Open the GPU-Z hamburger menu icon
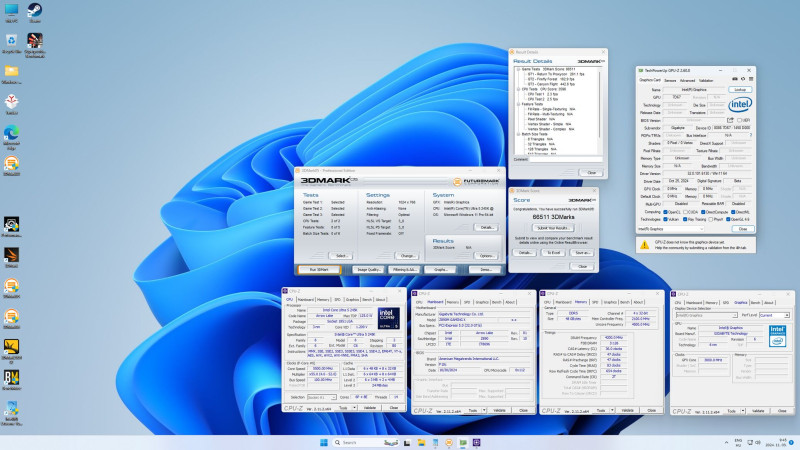 [751, 79]
